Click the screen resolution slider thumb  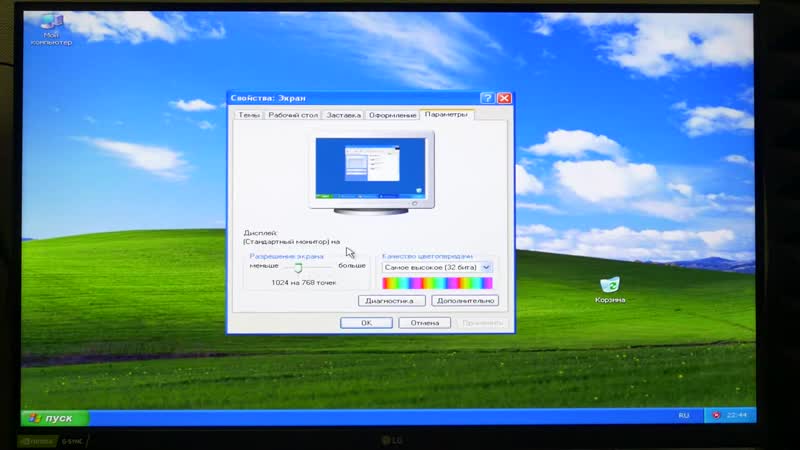click(x=298, y=267)
